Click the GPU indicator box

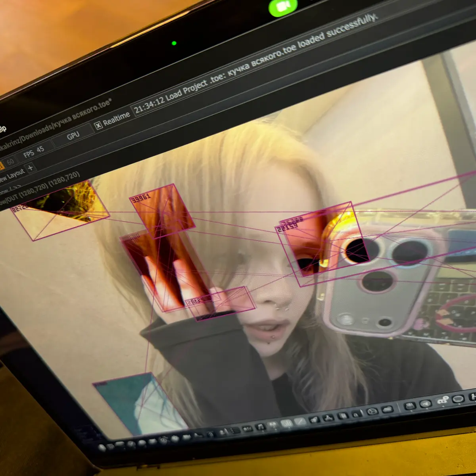pos(73,136)
